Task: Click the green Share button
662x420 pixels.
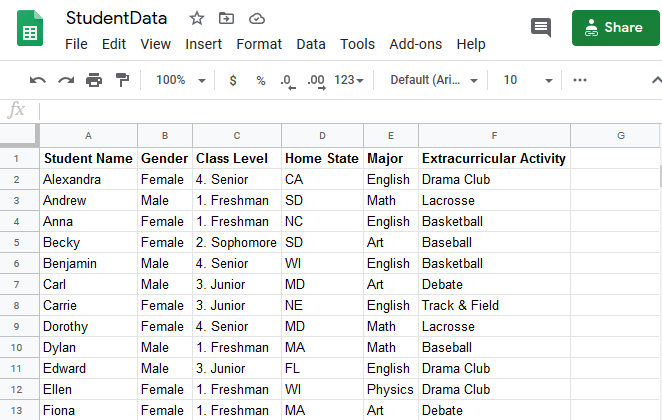Action: [616, 28]
